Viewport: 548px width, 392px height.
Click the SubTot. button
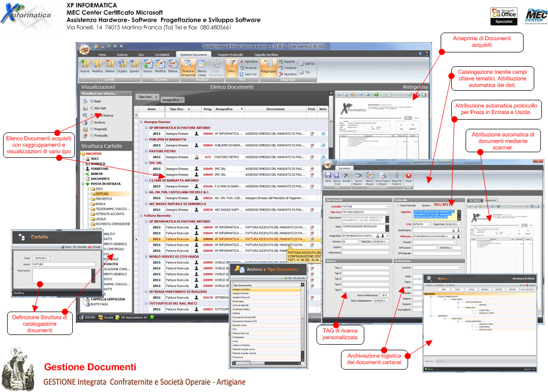(x=307, y=64)
